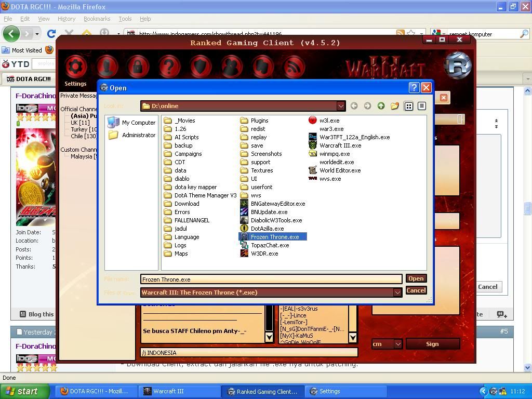Select Frozen Throne.exe in file list
This screenshot has height=399, width=532.
coord(273,237)
